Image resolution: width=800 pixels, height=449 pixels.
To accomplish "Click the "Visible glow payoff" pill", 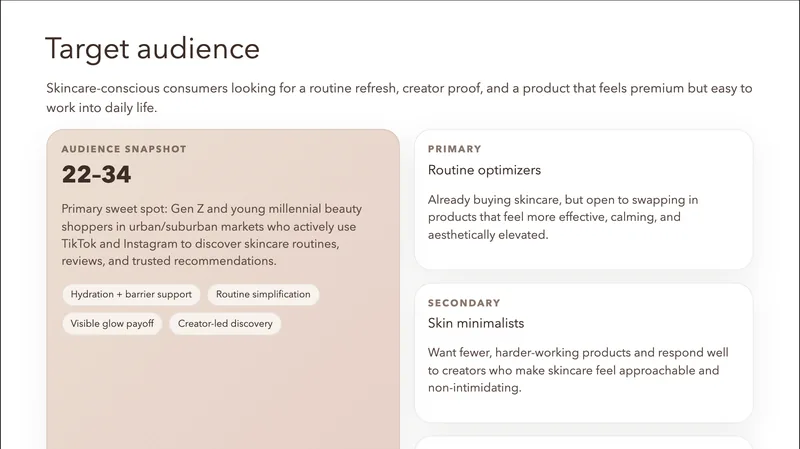I will (x=112, y=324).
